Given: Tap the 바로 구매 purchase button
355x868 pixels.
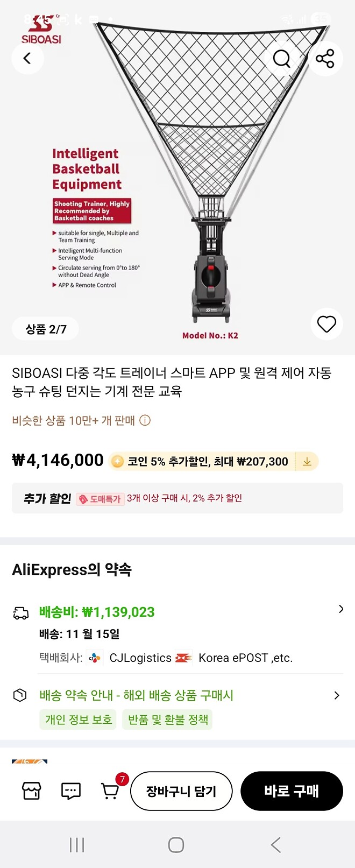Looking at the screenshot, I should click(x=292, y=791).
